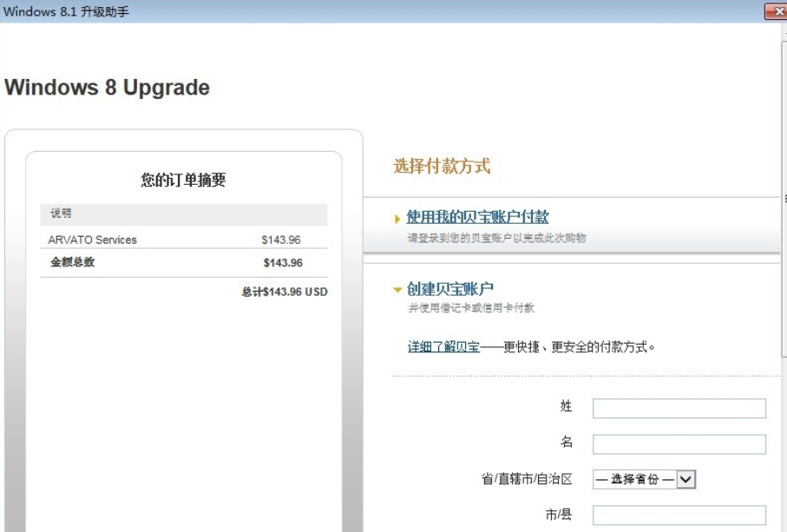
Task: Focus the 姓 input field
Action: click(679, 408)
